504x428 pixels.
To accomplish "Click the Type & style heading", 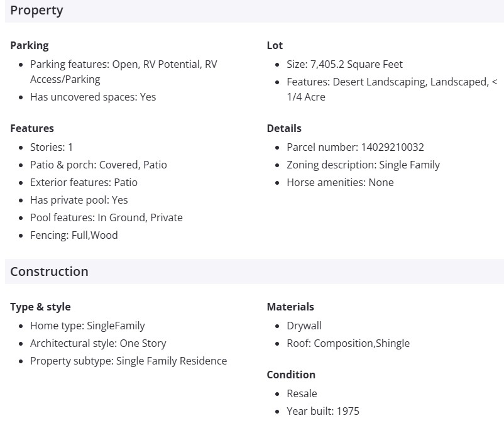I will pyautogui.click(x=40, y=307).
